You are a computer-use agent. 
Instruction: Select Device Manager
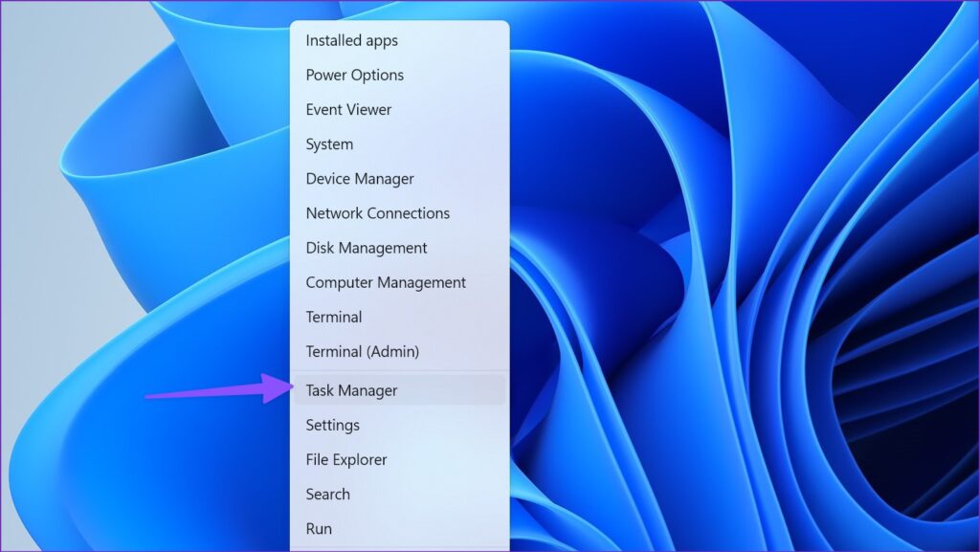click(x=359, y=178)
